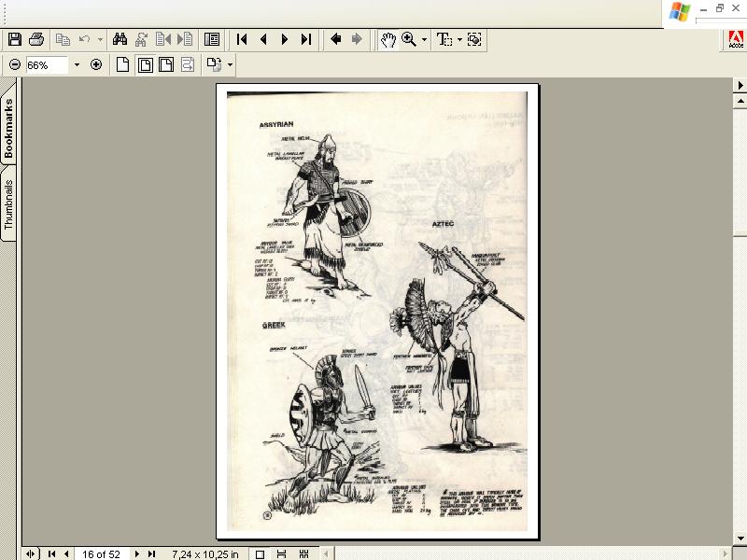Open the Search tool beside the binoculars
Viewport: 747px width, 560px height.
coord(142,39)
